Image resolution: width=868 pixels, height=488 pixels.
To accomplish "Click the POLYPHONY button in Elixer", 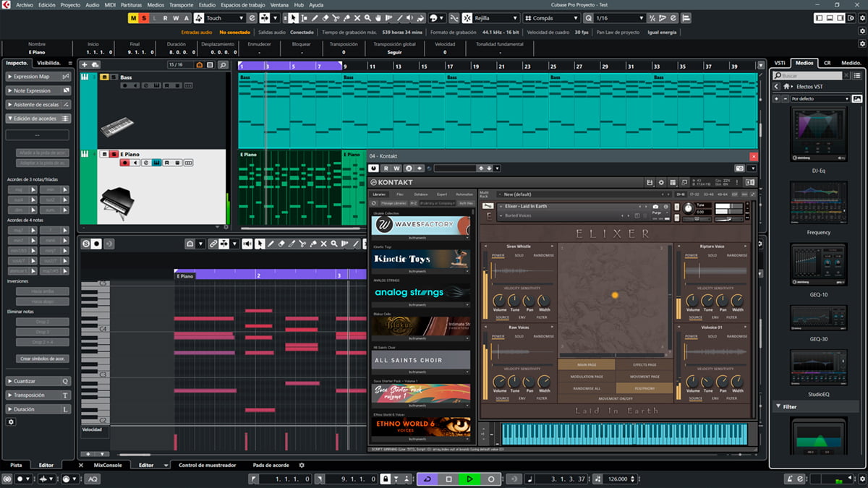I will pyautogui.click(x=644, y=388).
